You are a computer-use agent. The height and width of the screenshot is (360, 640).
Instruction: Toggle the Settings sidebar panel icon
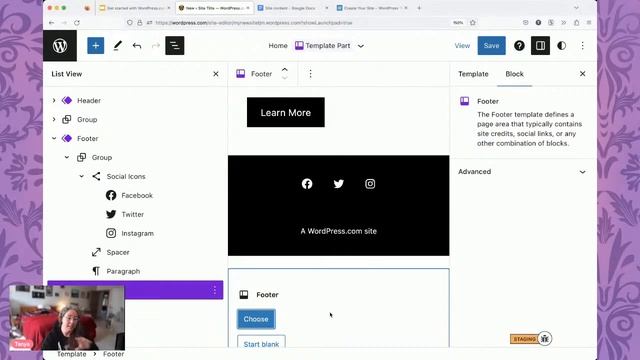[x=540, y=45]
